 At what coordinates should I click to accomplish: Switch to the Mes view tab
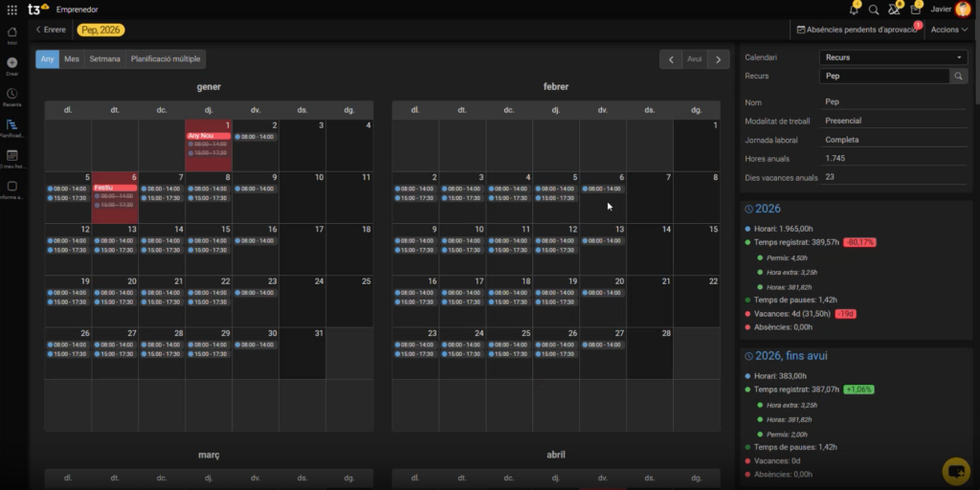72,59
